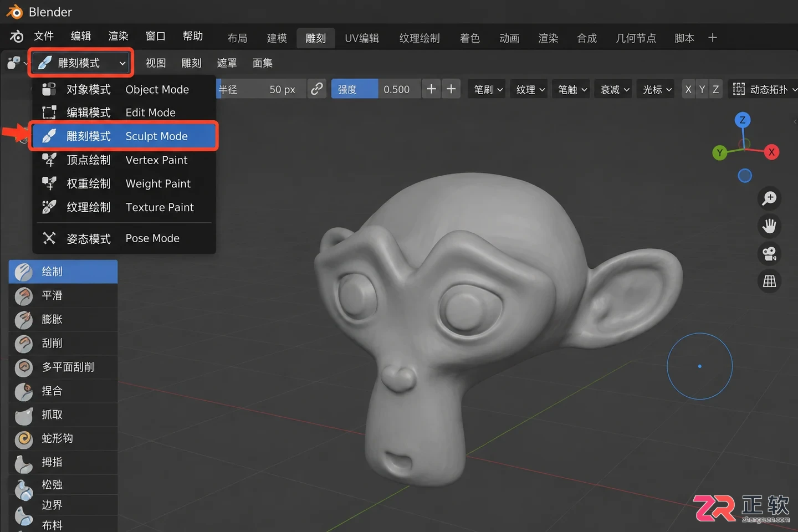Viewport: 798px width, 532px height.
Task: Select the 刮削 (Scrape) brush
Action: coord(63,343)
